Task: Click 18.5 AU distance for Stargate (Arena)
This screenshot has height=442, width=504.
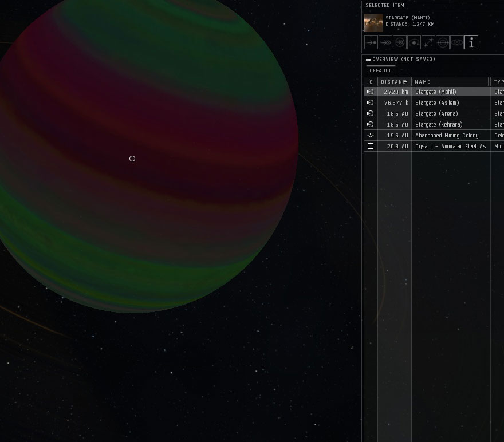Action: click(397, 114)
